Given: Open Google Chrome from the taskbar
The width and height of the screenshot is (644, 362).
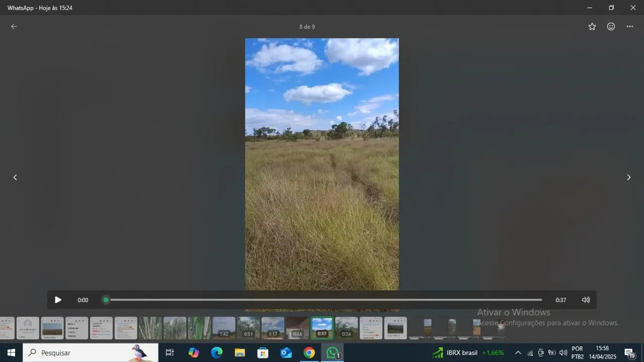Looking at the screenshot, I should click(x=309, y=353).
